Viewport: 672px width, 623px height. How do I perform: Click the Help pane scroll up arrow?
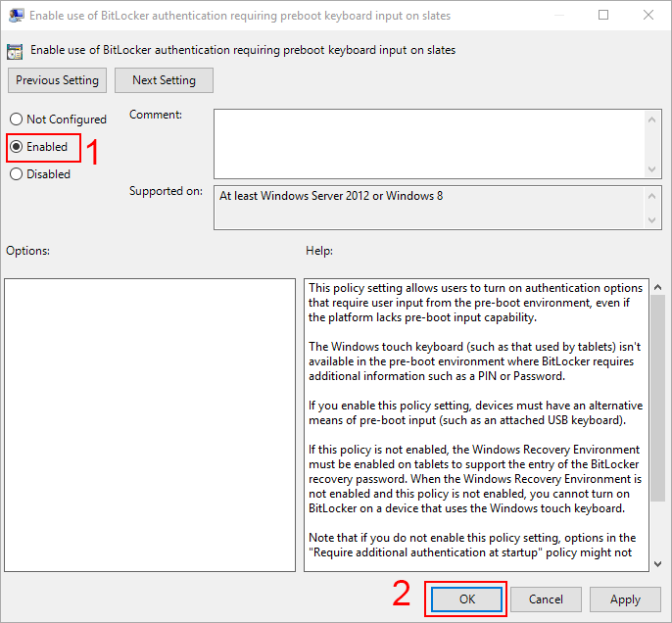tap(657, 287)
